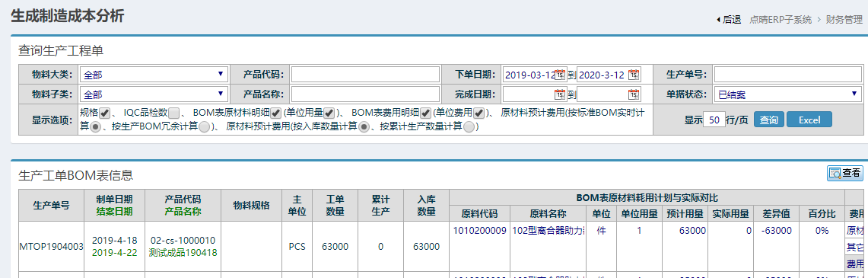Open calendar for completion start date
Viewport: 868px width, 278px height.
[x=560, y=94]
